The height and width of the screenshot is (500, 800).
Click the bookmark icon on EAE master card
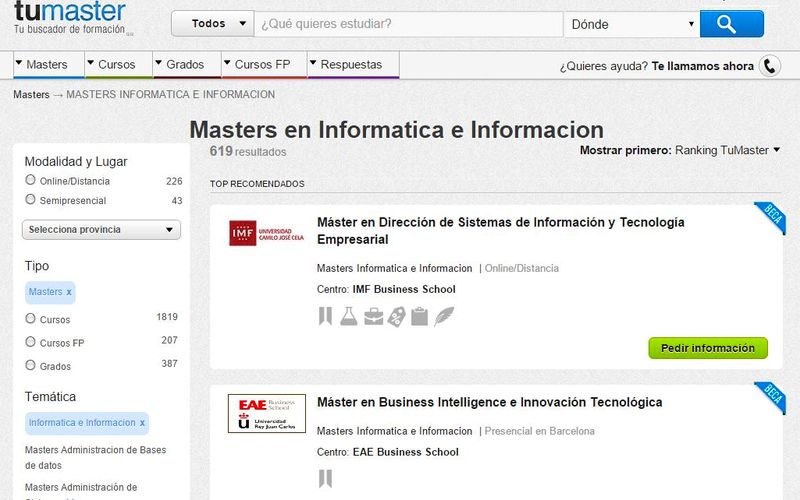325,479
